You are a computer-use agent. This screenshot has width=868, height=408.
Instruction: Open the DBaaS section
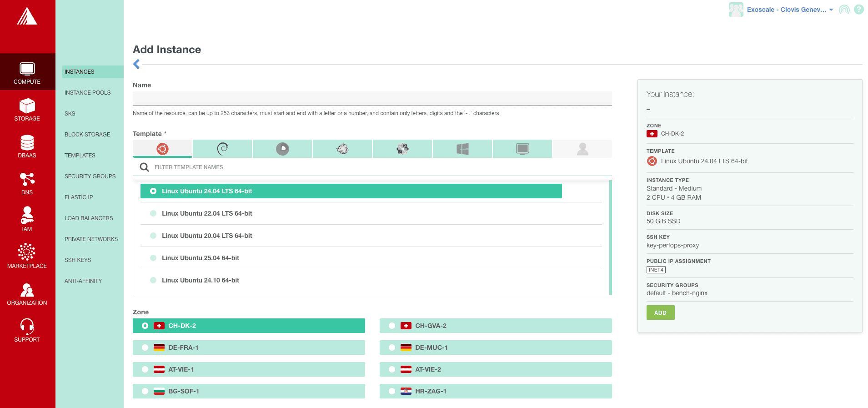click(27, 146)
